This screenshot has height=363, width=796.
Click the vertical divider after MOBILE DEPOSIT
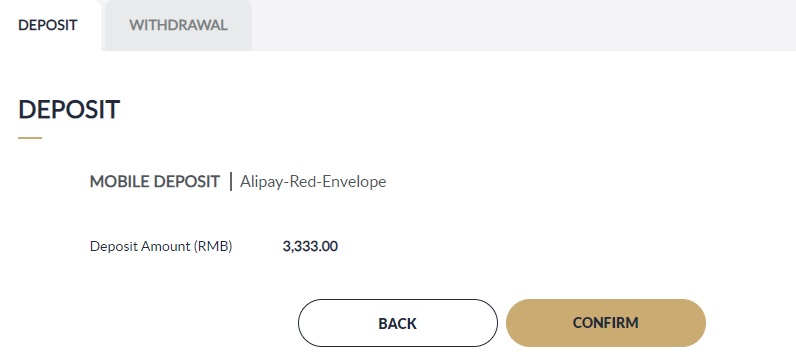coord(231,181)
